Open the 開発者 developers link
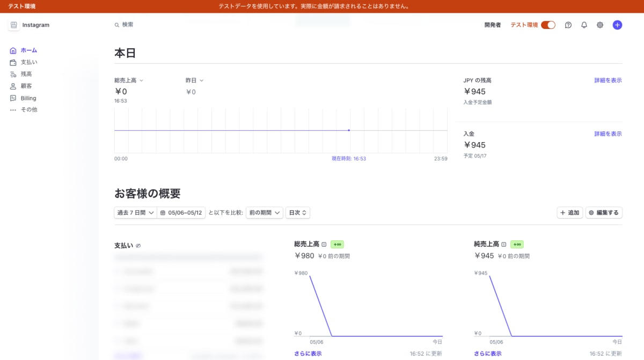 pos(492,25)
